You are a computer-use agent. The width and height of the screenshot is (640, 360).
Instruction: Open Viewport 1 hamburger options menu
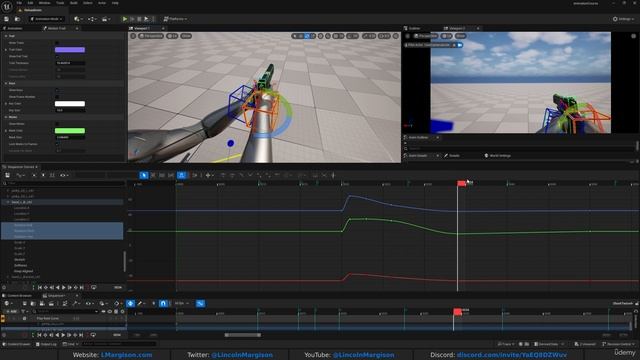133,36
